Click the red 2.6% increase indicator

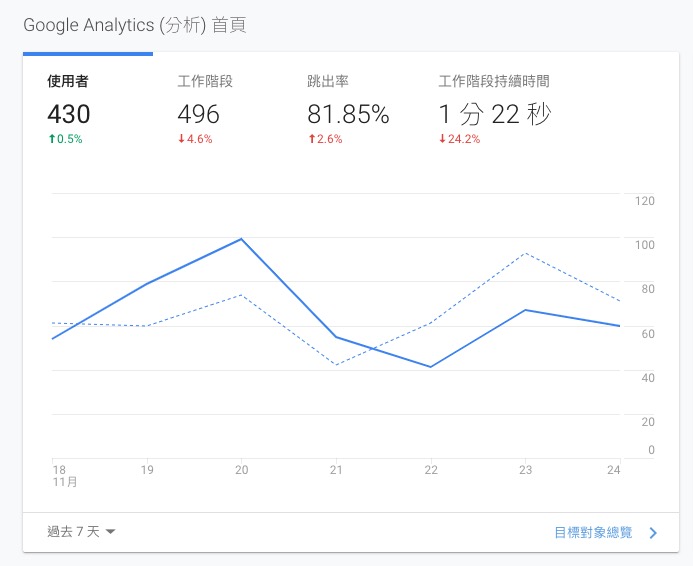point(325,139)
